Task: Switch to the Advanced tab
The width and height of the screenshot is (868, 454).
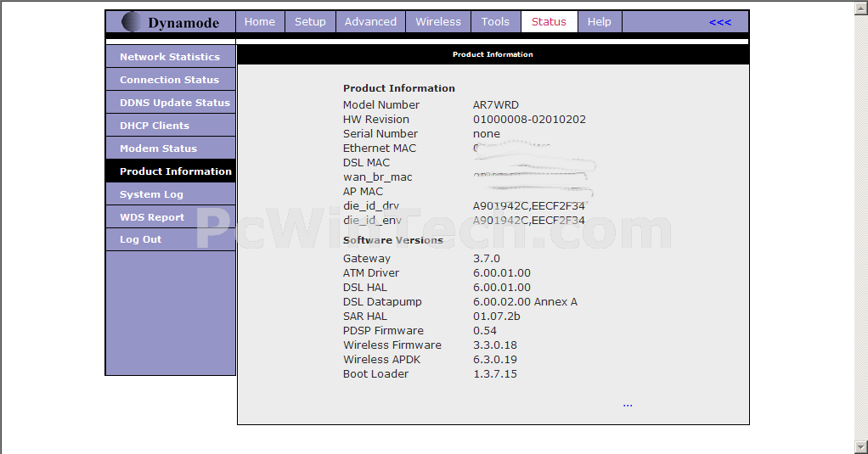Action: (370, 21)
